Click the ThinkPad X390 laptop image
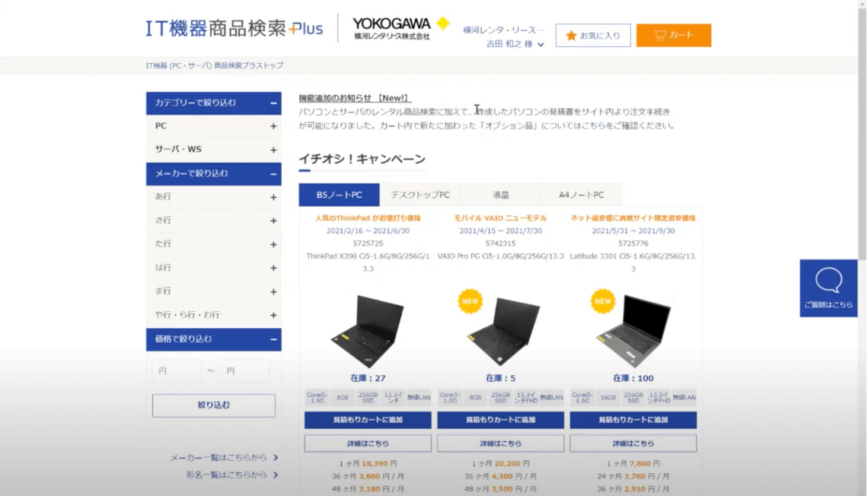This screenshot has width=868, height=496. pyautogui.click(x=368, y=331)
